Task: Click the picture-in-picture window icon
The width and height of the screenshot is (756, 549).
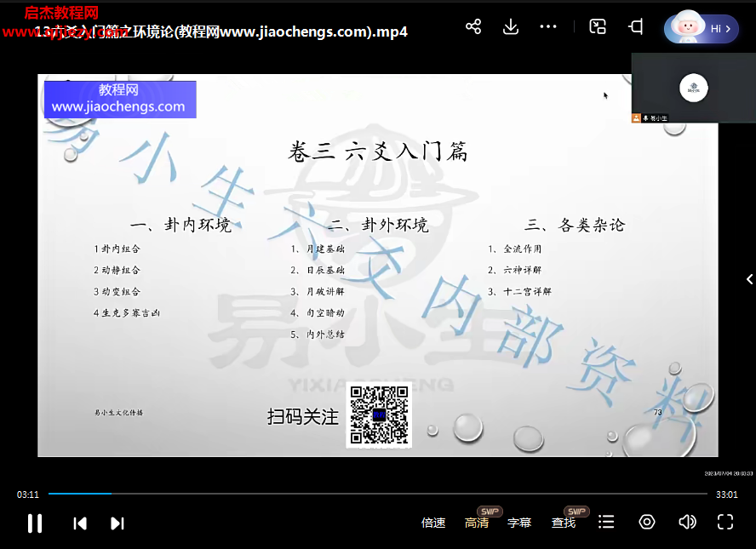Action: point(598,26)
